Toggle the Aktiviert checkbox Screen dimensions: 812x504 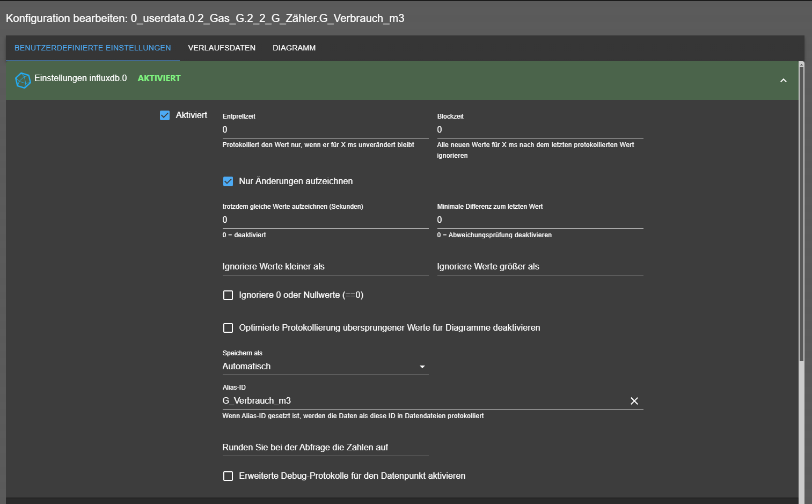point(165,115)
